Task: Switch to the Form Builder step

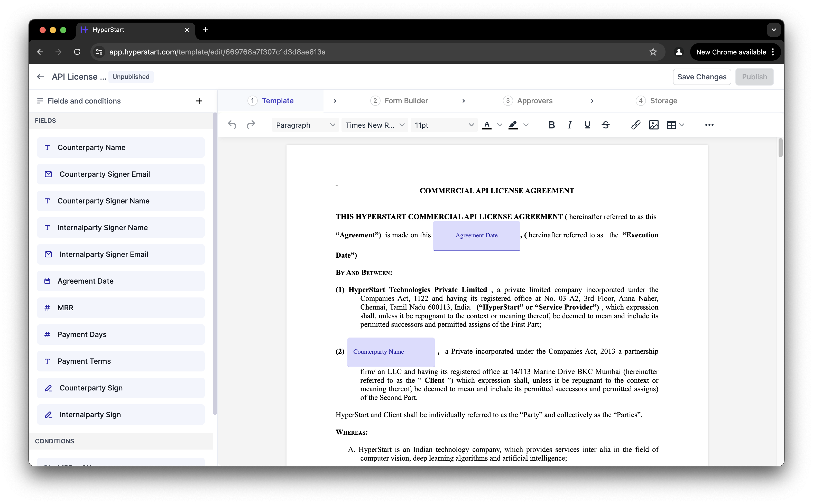Action: (406, 101)
